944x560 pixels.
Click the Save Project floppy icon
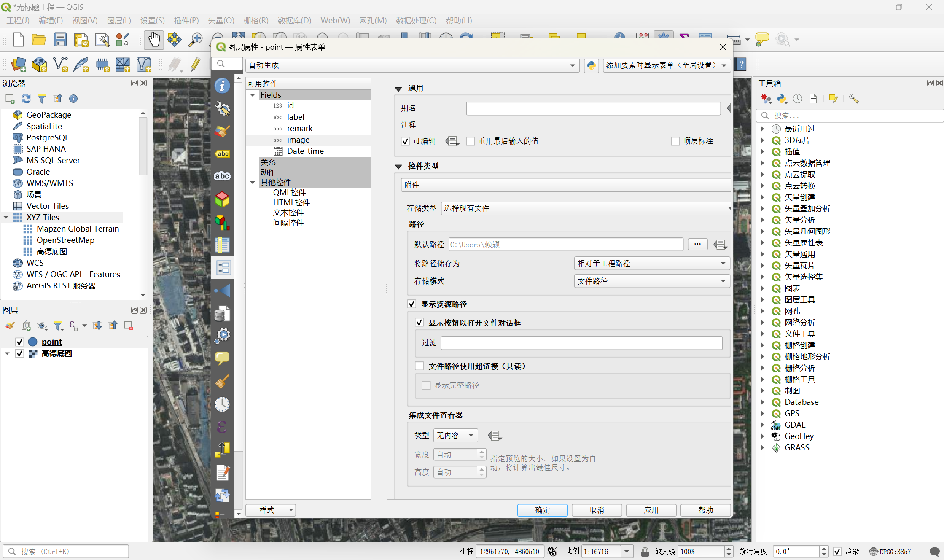pos(60,40)
